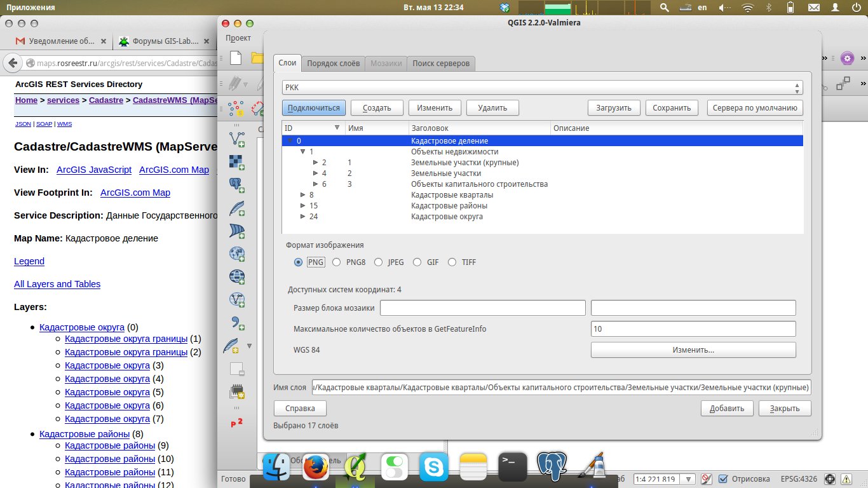Click the Add MSSQL Layer fin icon

pos(237,231)
